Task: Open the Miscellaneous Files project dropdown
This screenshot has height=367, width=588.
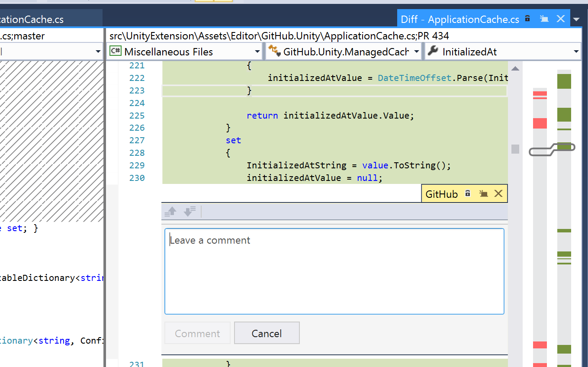Action: tap(258, 51)
